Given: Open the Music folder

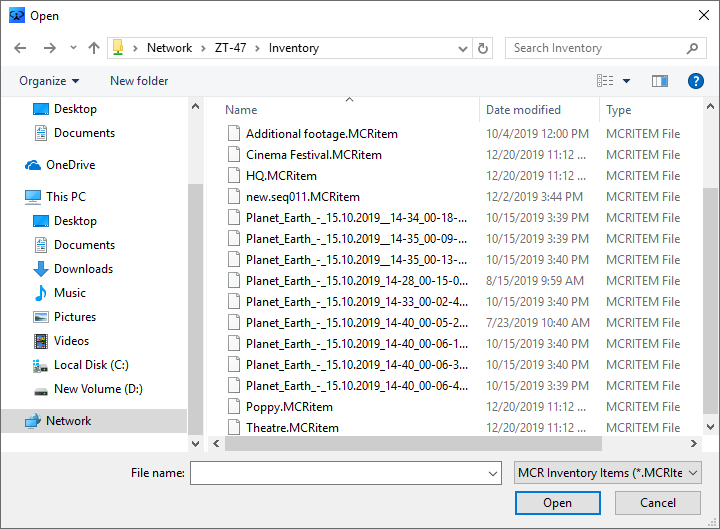Looking at the screenshot, I should tap(60, 293).
